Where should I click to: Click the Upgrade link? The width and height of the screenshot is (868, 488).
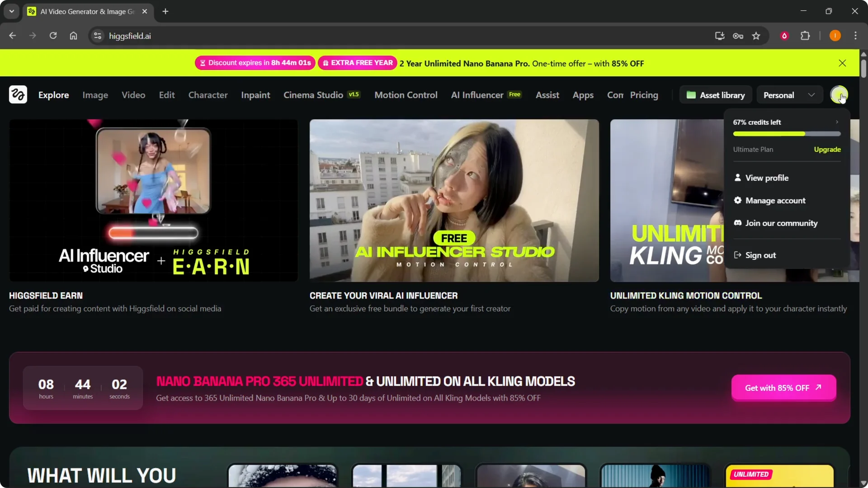827,150
